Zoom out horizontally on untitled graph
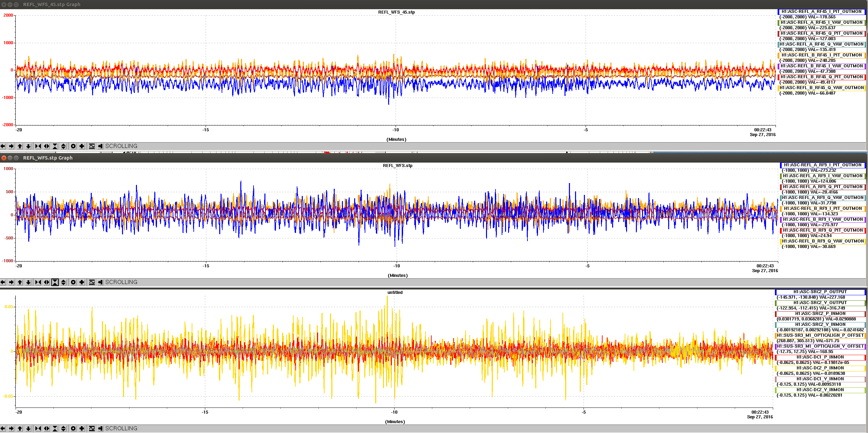 click(x=47, y=429)
